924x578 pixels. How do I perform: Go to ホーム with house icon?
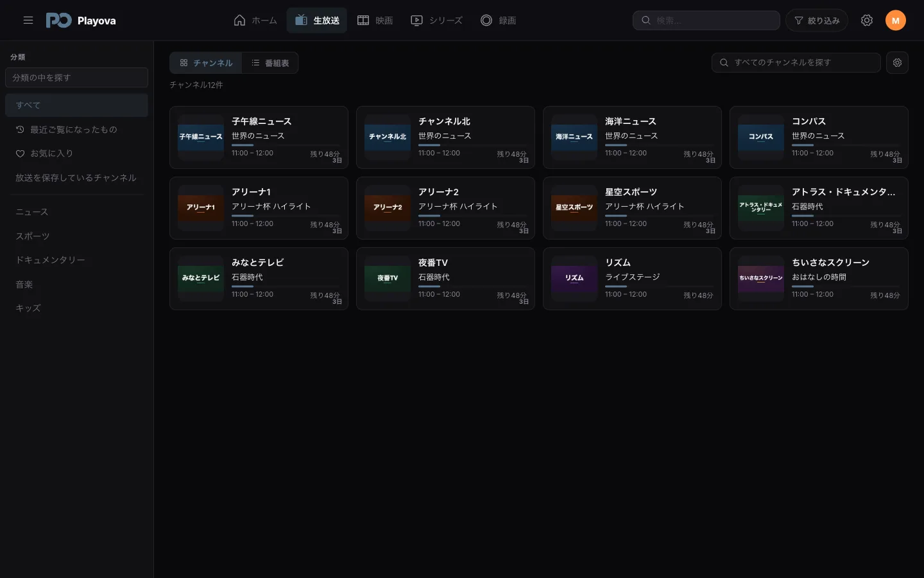[255, 21]
